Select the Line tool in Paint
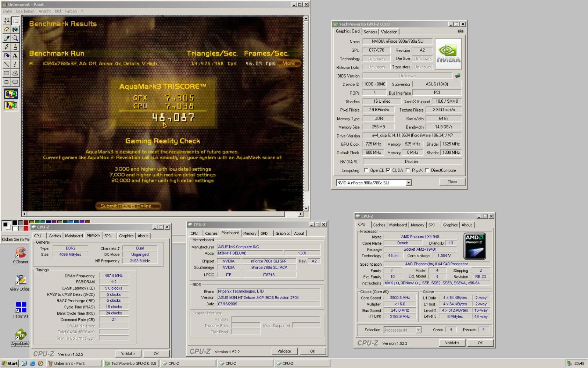The image size is (588, 368). tap(7, 64)
